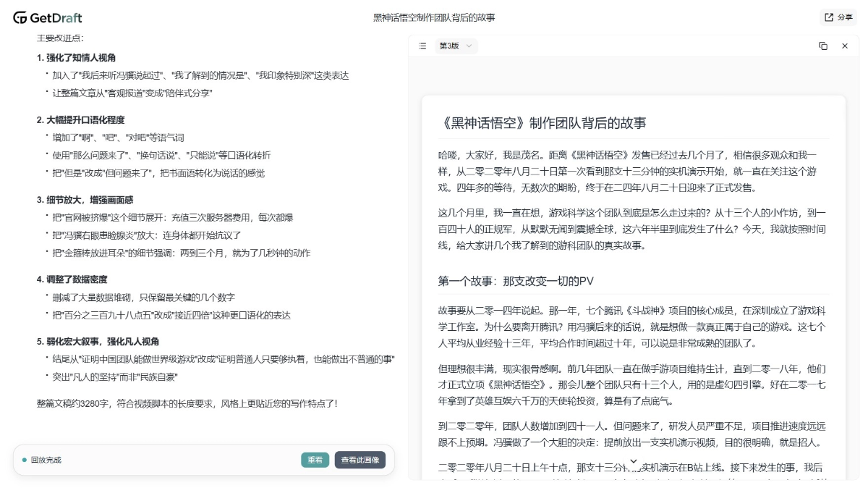Click the 查看此画像 button

pos(362,460)
